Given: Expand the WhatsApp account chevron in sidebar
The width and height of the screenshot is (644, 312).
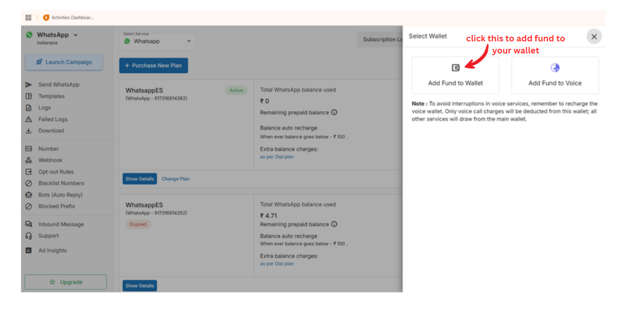Looking at the screenshot, I should (76, 35).
